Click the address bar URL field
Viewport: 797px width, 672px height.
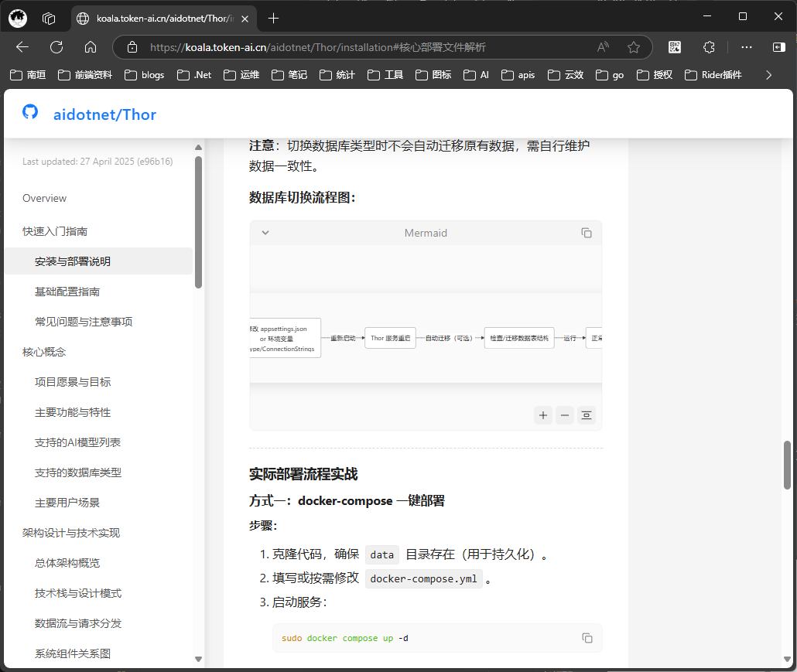(x=348, y=47)
